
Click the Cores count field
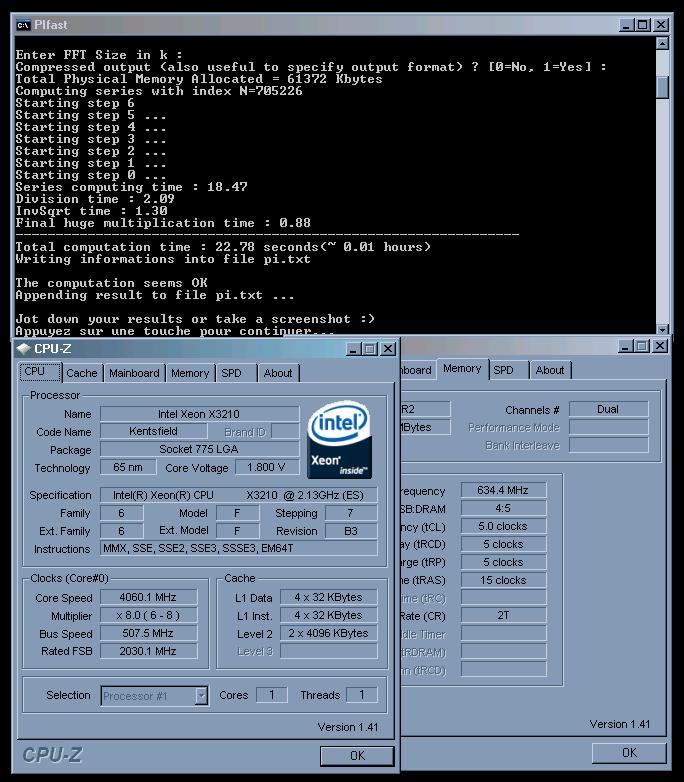pyautogui.click(x=271, y=695)
